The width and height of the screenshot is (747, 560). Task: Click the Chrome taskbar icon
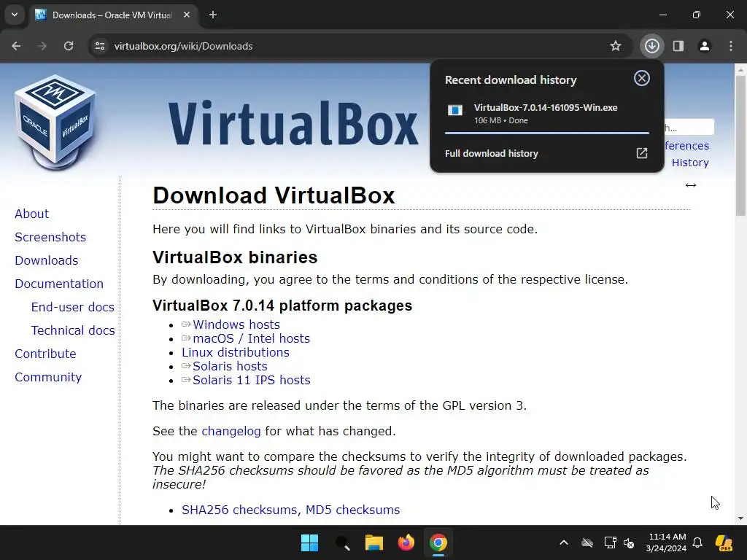438,542
